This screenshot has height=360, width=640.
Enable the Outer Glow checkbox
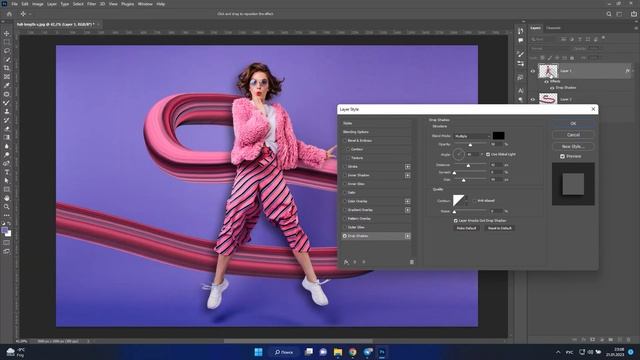344,227
